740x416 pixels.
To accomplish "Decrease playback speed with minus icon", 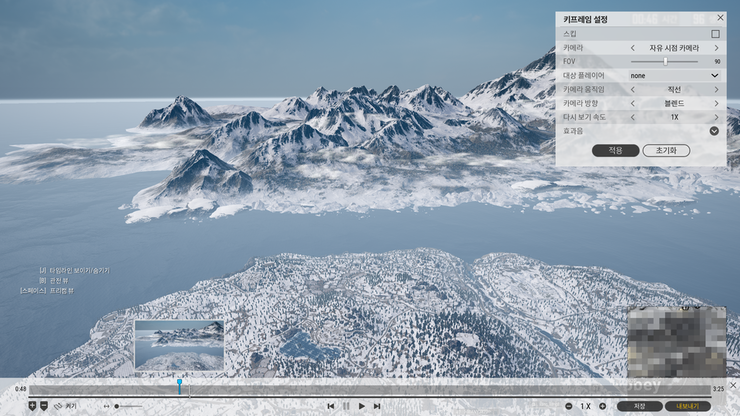I will (x=569, y=406).
